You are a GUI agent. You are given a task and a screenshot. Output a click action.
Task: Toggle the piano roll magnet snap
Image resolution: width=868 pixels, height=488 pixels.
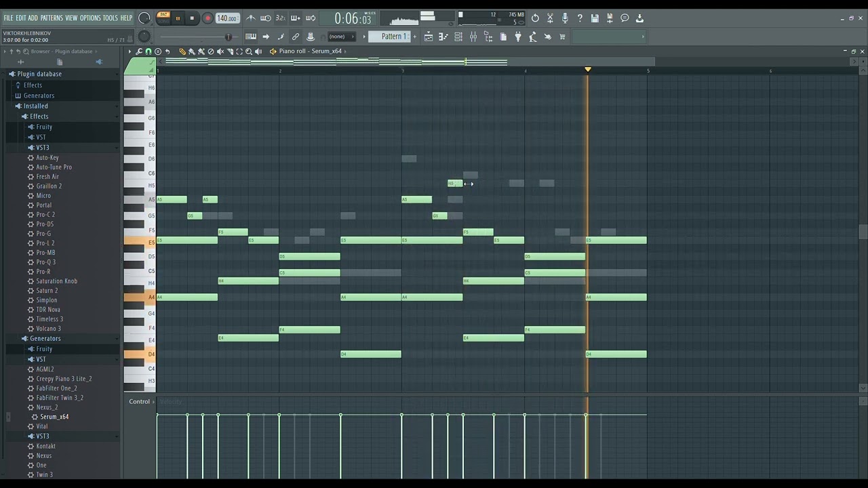point(149,52)
